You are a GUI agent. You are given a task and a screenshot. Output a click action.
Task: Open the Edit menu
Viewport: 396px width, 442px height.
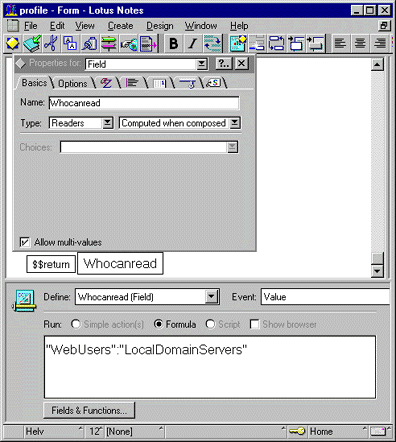pos(57,26)
